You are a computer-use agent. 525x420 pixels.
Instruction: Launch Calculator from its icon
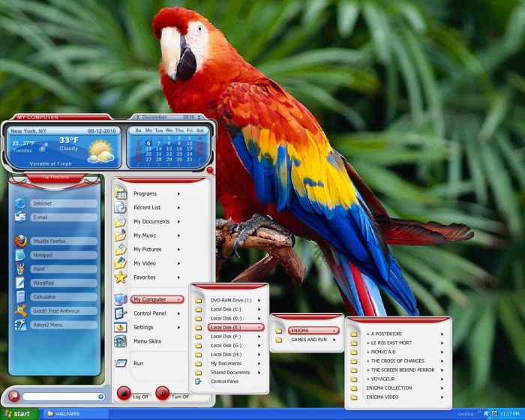coord(20,297)
